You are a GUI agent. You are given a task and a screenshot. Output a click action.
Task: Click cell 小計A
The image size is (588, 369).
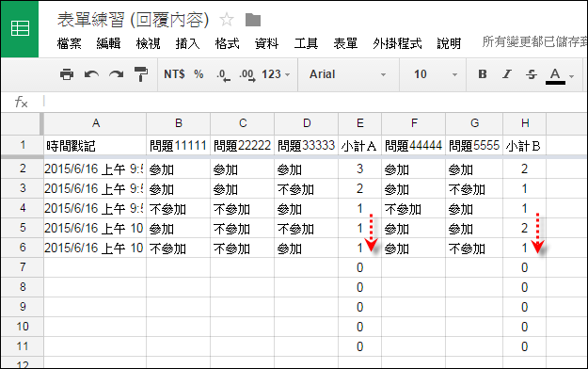[360, 145]
